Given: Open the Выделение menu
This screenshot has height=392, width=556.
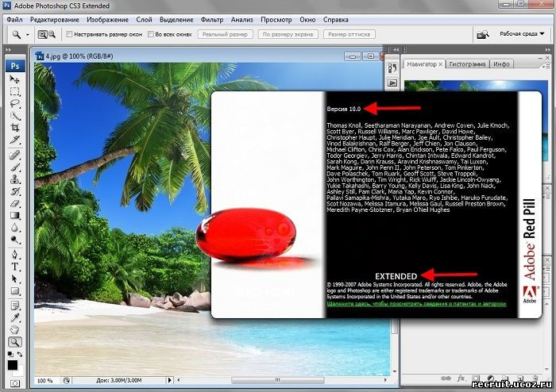Looking at the screenshot, I should [x=176, y=20].
